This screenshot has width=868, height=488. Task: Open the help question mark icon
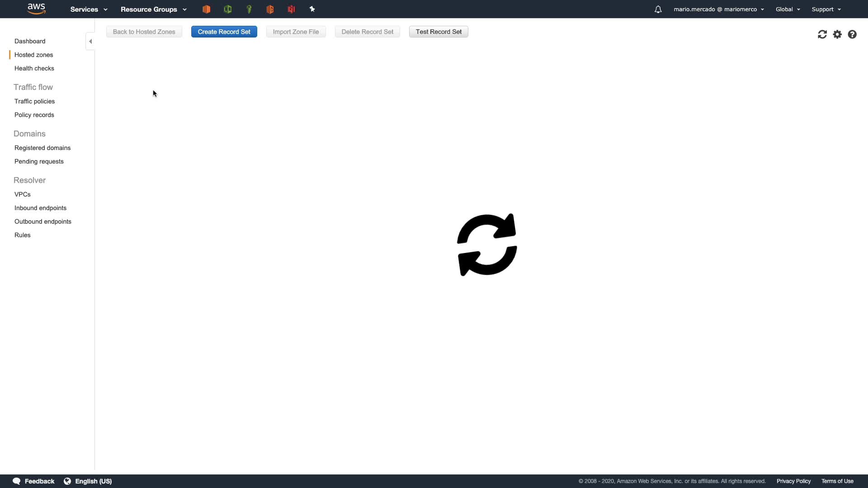tap(852, 34)
